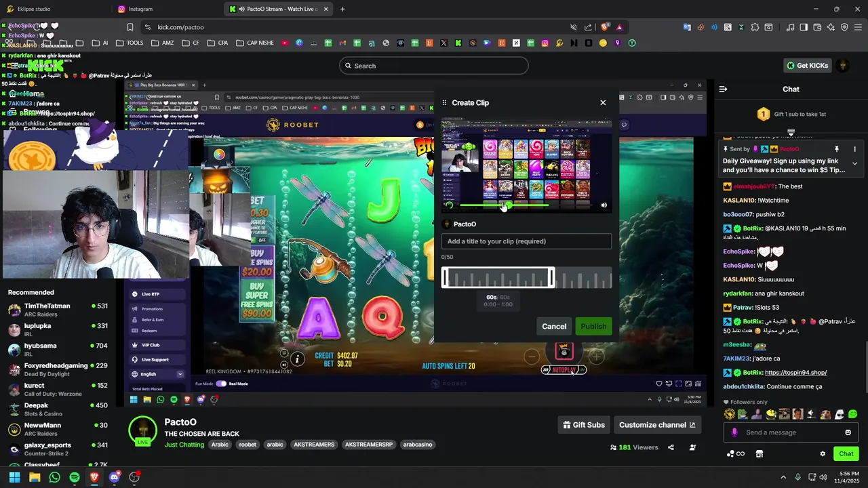Focus the Send a message field
The image size is (868, 488).
coord(792,432)
